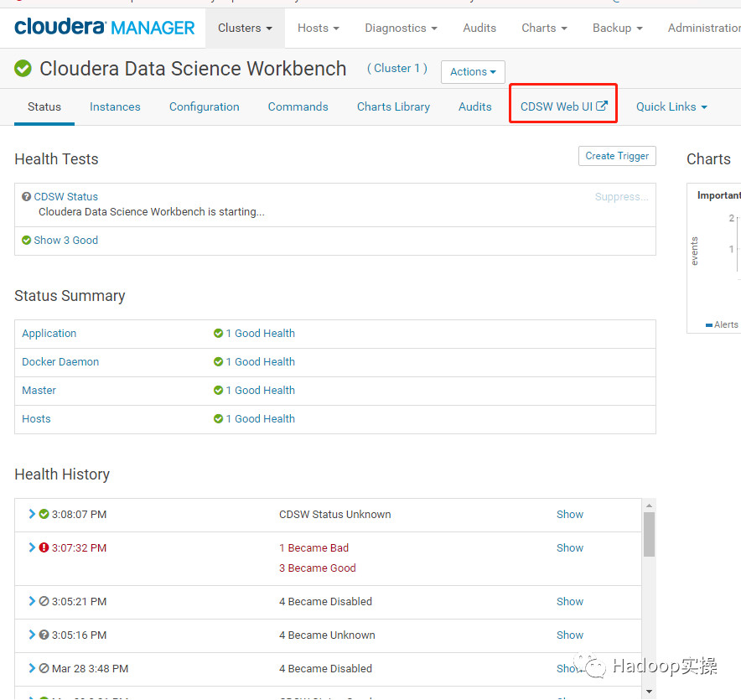
Task: Click the Cluster 1 link
Action: point(397,69)
